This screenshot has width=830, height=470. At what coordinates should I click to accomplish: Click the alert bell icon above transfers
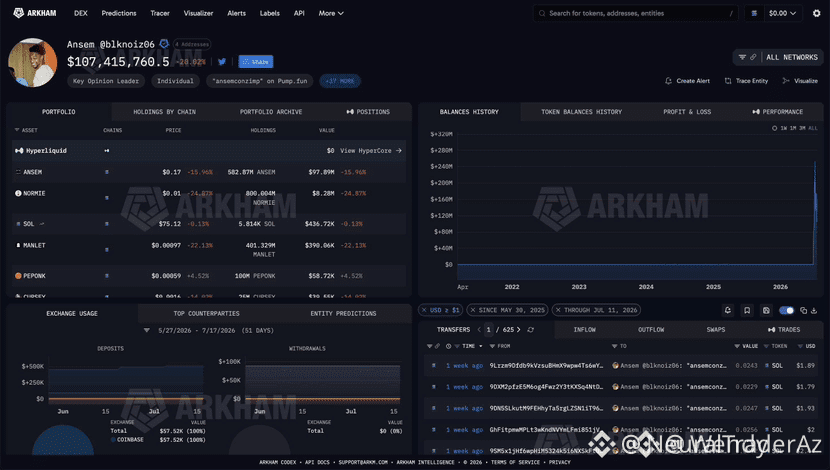click(728, 310)
